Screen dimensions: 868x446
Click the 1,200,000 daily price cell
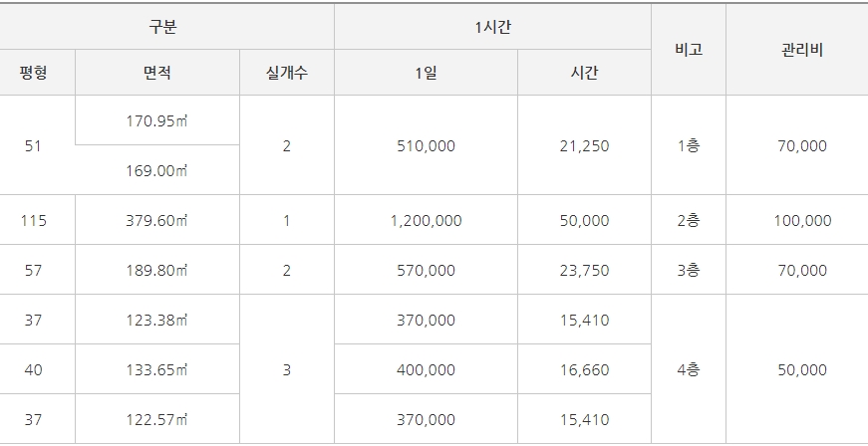coord(426,220)
